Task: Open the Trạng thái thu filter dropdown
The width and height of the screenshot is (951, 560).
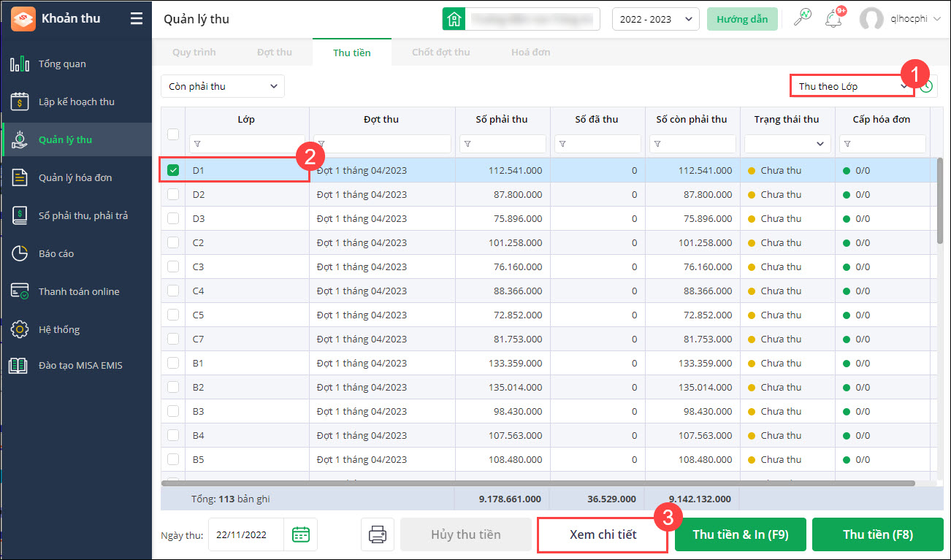Action: pos(787,144)
